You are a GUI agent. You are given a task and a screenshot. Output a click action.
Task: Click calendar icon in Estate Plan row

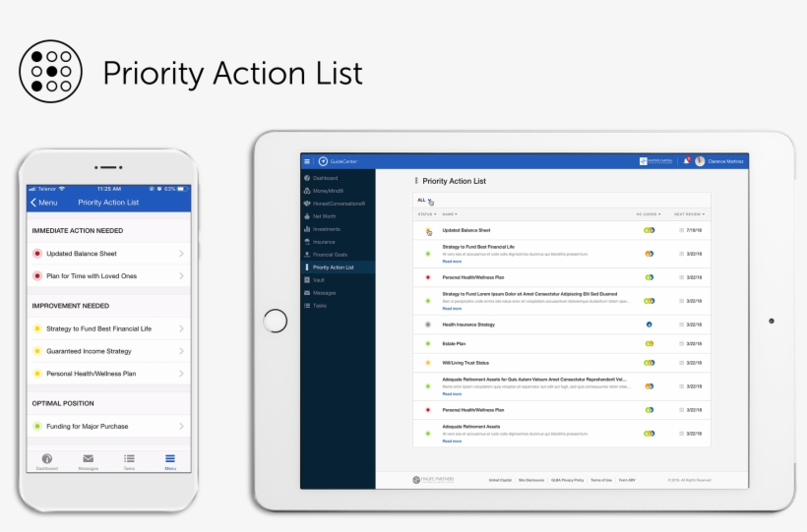tap(682, 344)
